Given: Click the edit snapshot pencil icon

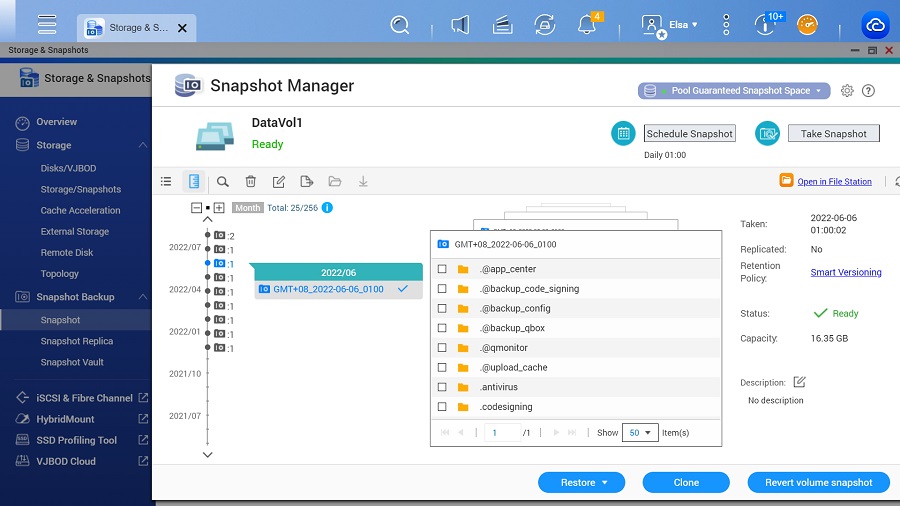Looking at the screenshot, I should (x=279, y=182).
